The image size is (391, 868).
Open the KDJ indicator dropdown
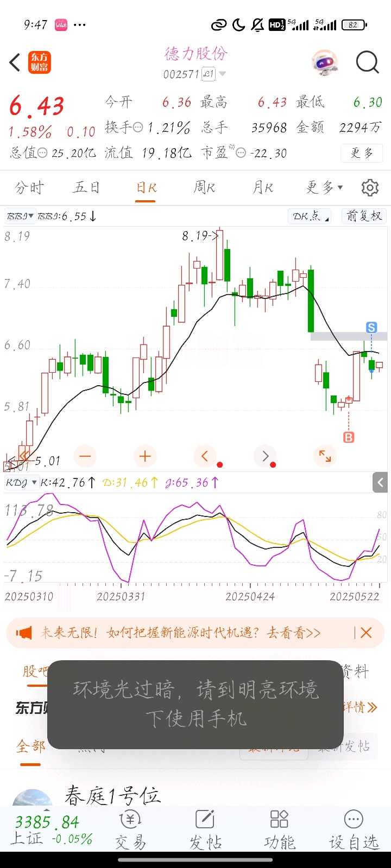[x=21, y=482]
